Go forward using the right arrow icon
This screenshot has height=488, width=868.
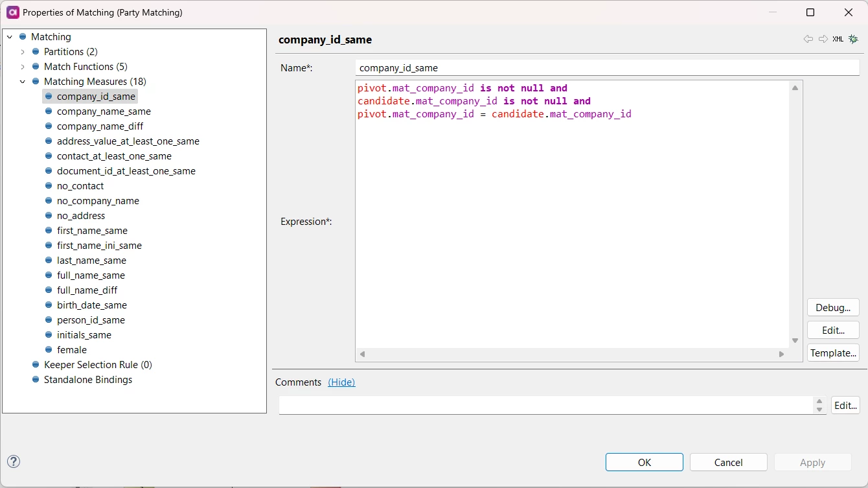click(823, 39)
